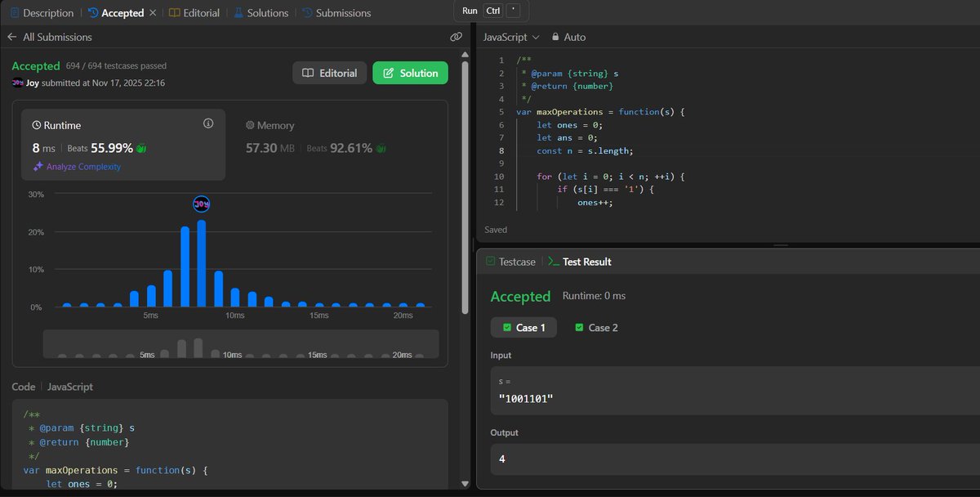Click the lock icon beside Auto
The image size is (980, 497).
[x=555, y=37]
